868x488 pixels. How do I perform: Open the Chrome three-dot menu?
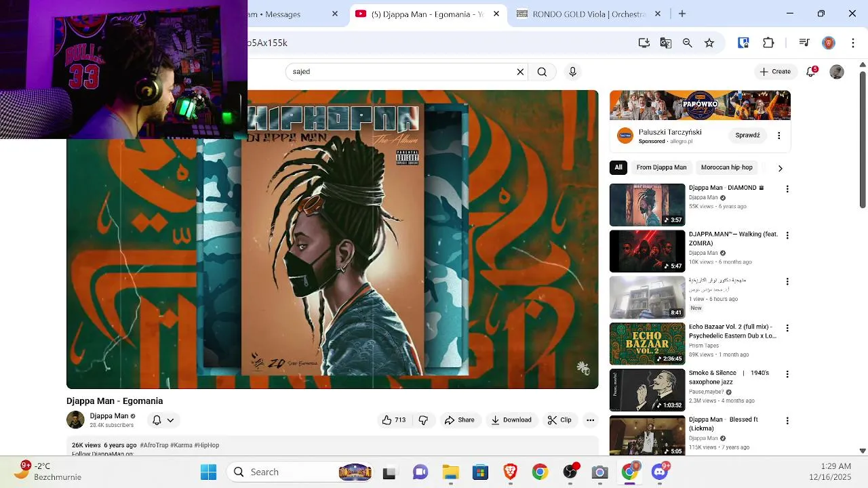click(852, 43)
